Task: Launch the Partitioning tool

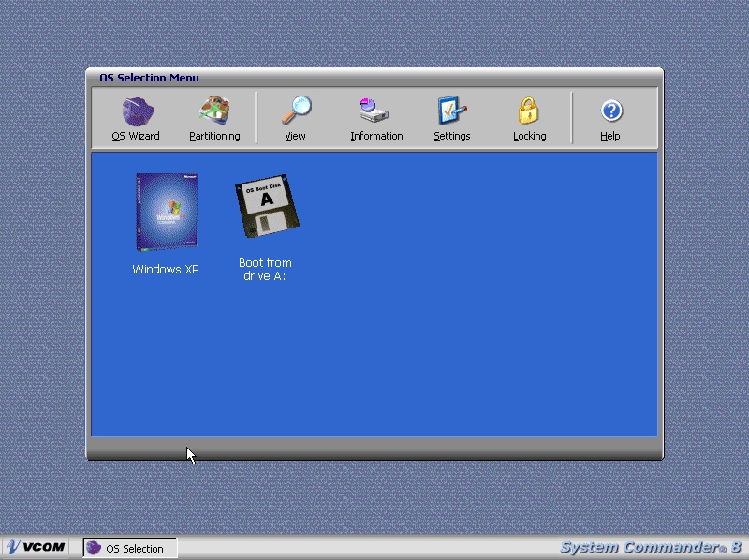Action: [214, 119]
